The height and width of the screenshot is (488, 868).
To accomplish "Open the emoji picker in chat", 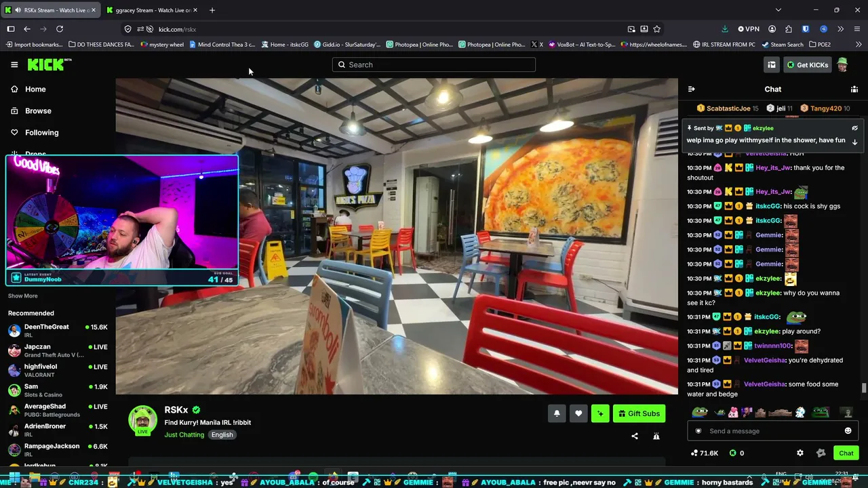I will [848, 431].
